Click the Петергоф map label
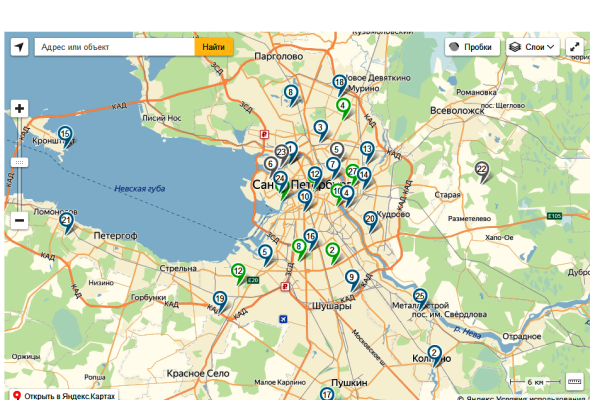This screenshot has height=400, width=600. [x=116, y=236]
